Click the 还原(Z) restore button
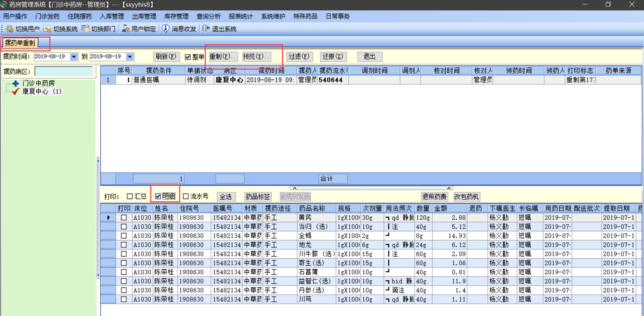The image size is (644, 316). pos(333,56)
